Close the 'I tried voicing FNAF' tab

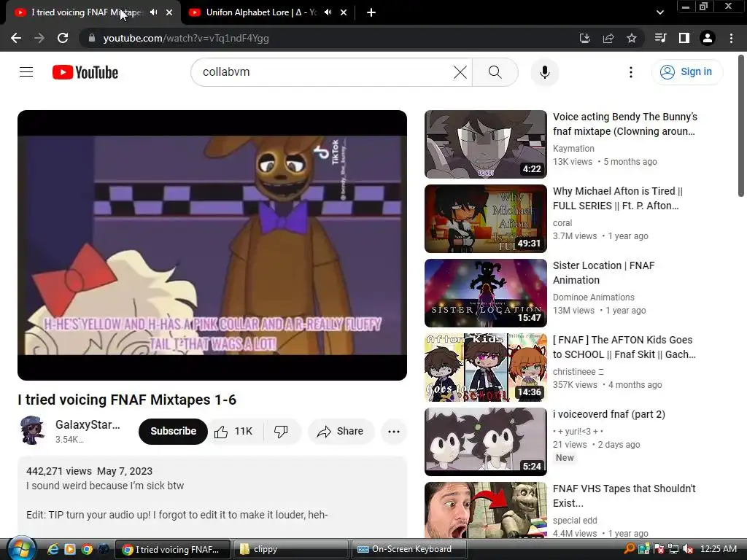169,12
